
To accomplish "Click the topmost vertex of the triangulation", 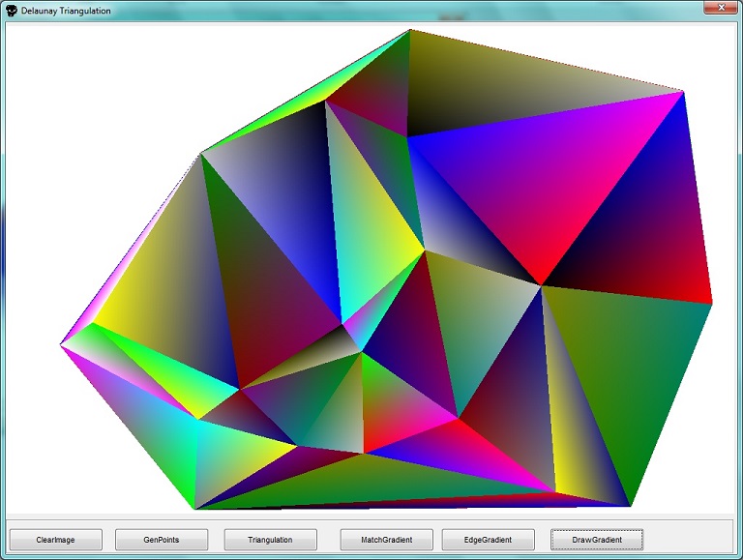I will (409, 30).
